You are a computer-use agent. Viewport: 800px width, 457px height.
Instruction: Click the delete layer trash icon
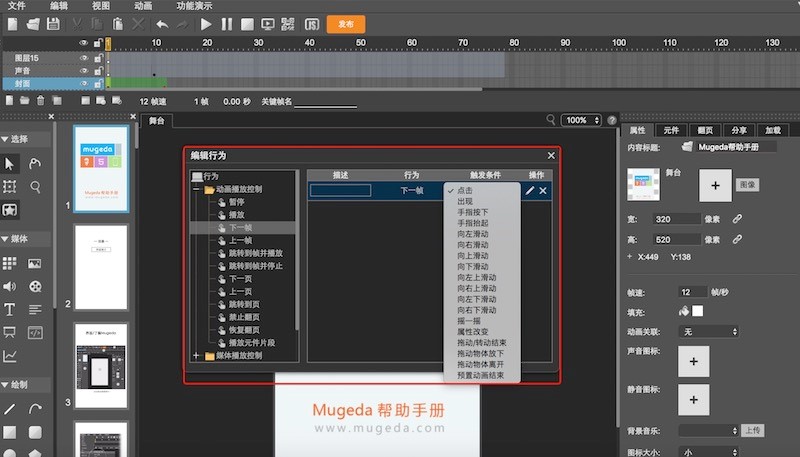coord(41,101)
